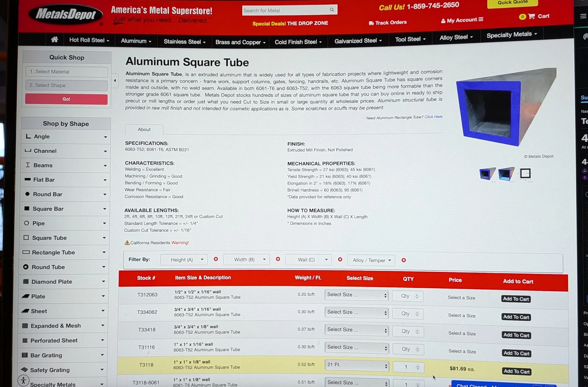Open the Wall (C) filter dropdown

309,260
